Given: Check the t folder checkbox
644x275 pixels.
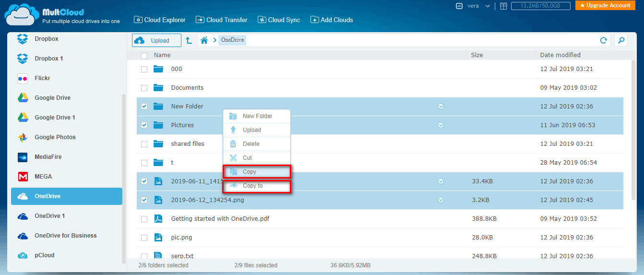Looking at the screenshot, I should pyautogui.click(x=144, y=163).
